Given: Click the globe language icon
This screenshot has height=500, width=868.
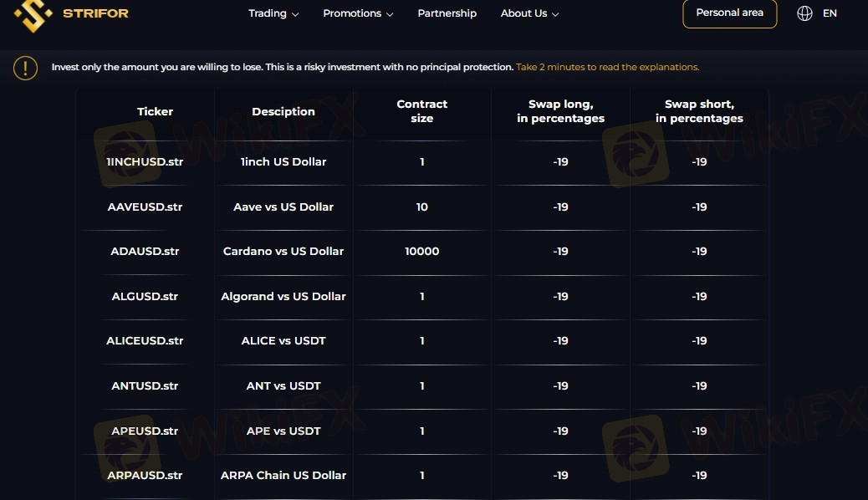Looking at the screenshot, I should coord(804,13).
